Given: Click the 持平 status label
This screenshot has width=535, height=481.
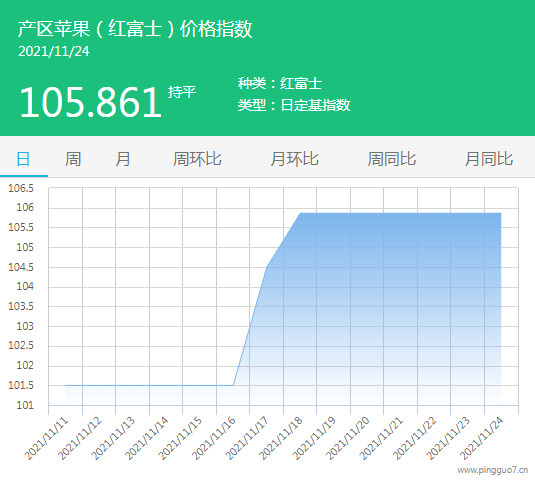Looking at the screenshot, I should [x=182, y=92].
